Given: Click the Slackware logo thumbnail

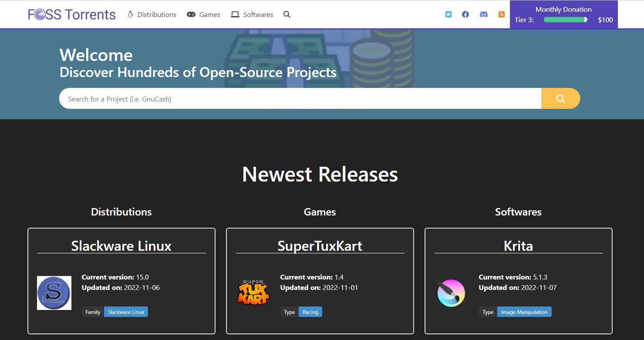Looking at the screenshot, I should (54, 293).
